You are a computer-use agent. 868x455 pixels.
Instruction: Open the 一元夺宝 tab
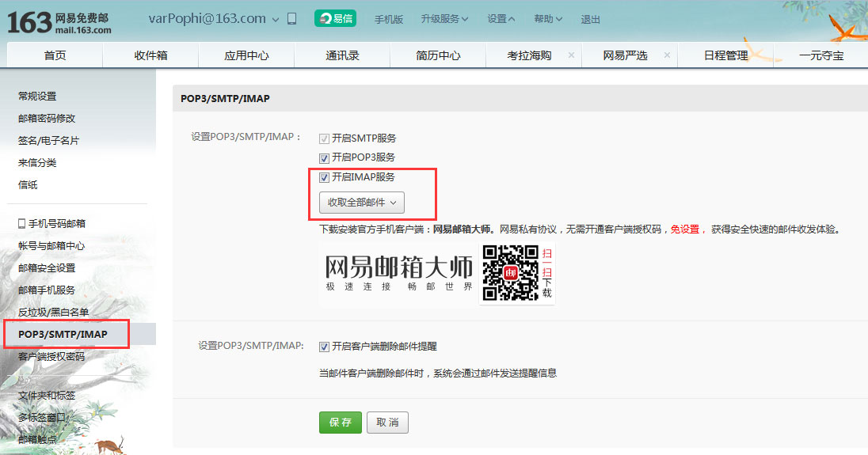pyautogui.click(x=821, y=55)
